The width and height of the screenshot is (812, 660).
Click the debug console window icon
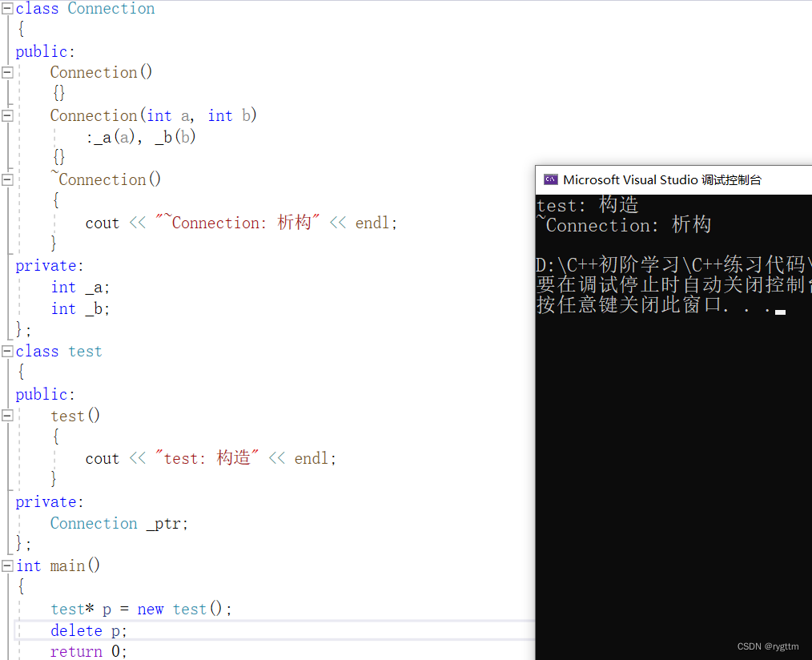click(550, 179)
